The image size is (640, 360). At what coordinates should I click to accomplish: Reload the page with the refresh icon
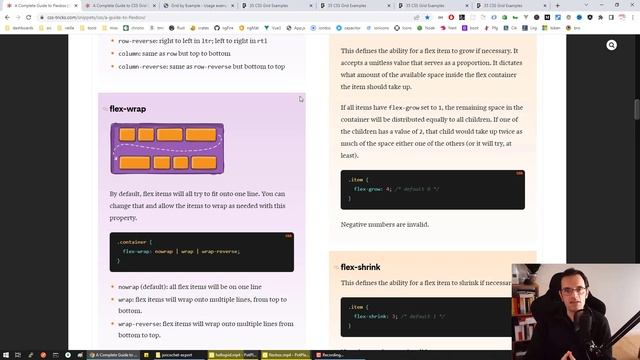coord(29,18)
